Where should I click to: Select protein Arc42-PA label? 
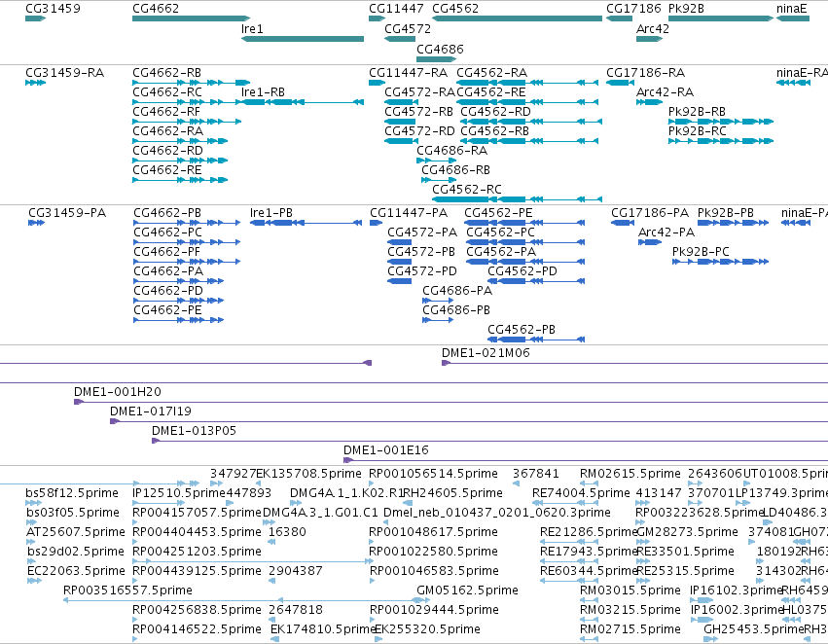(x=666, y=233)
